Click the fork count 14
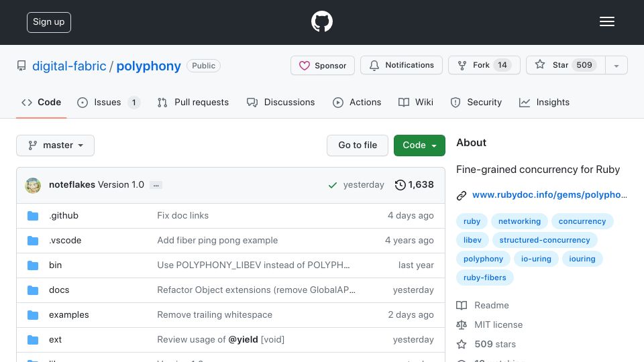 502,65
